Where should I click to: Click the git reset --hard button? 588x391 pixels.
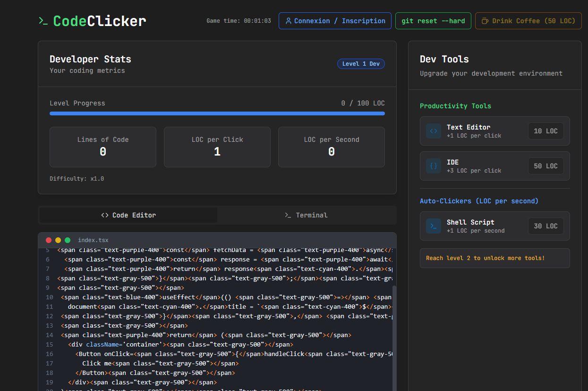click(433, 21)
